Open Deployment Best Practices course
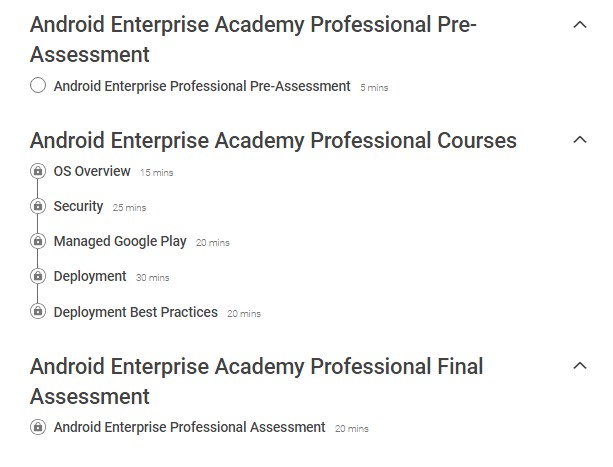 [135, 312]
